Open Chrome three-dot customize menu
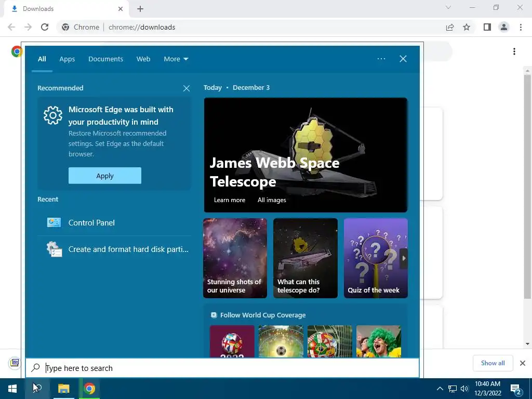This screenshot has width=532, height=399. point(521,27)
